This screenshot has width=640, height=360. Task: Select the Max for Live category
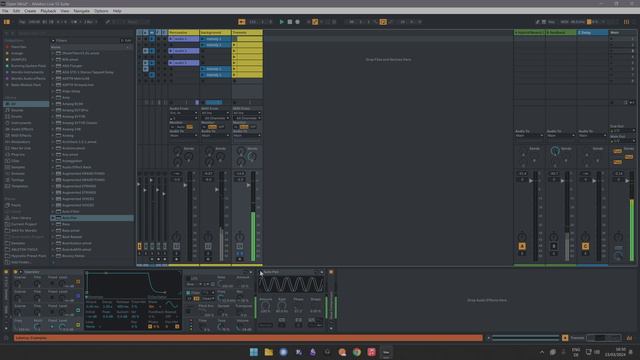click(x=21, y=148)
